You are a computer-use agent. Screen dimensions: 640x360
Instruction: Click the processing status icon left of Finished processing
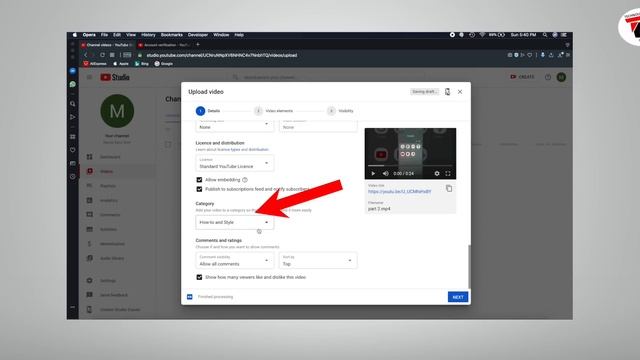[190, 297]
